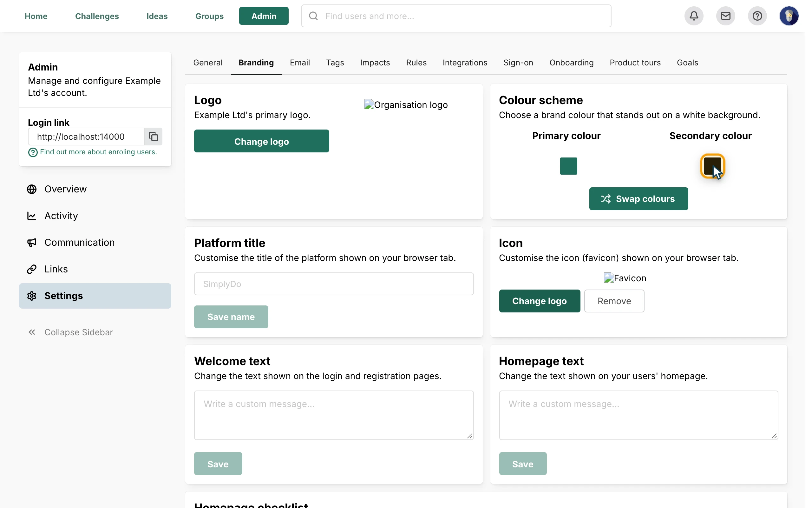Screen dimensions: 812x508
Task: Open Overview in the sidebar
Action: click(95, 189)
